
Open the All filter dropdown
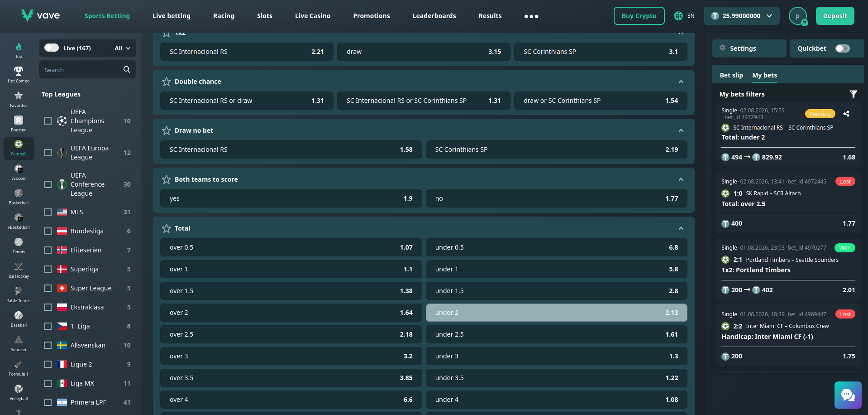click(x=122, y=48)
